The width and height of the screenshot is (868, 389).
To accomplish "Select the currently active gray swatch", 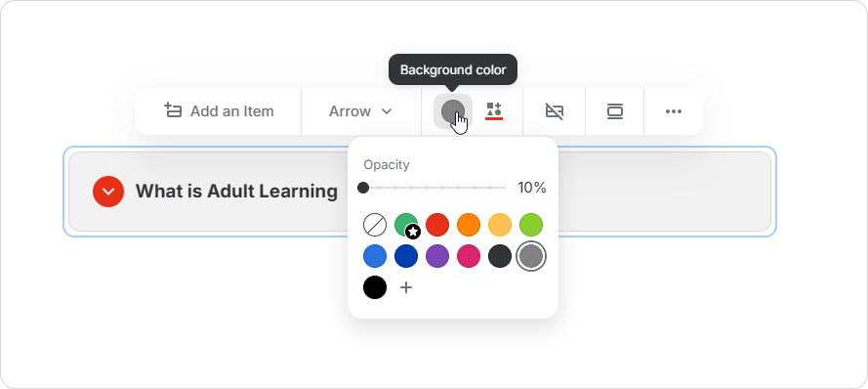I will pos(531,256).
